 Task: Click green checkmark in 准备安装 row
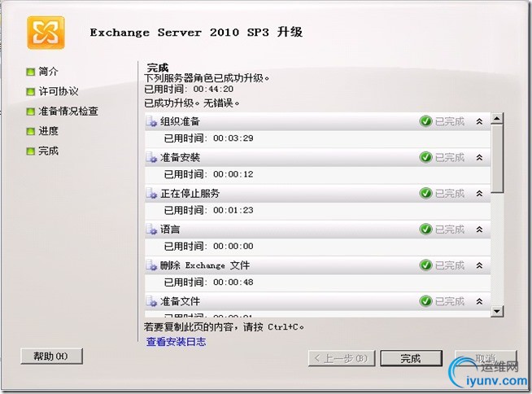click(425, 157)
